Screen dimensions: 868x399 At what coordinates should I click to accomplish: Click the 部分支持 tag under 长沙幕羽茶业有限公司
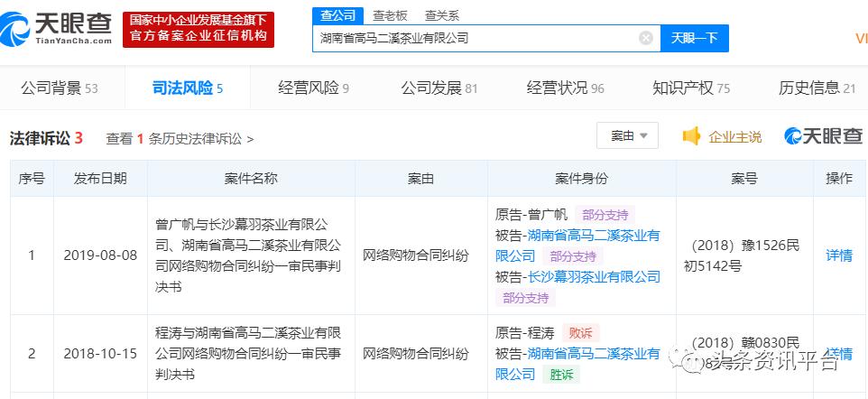[x=525, y=298]
